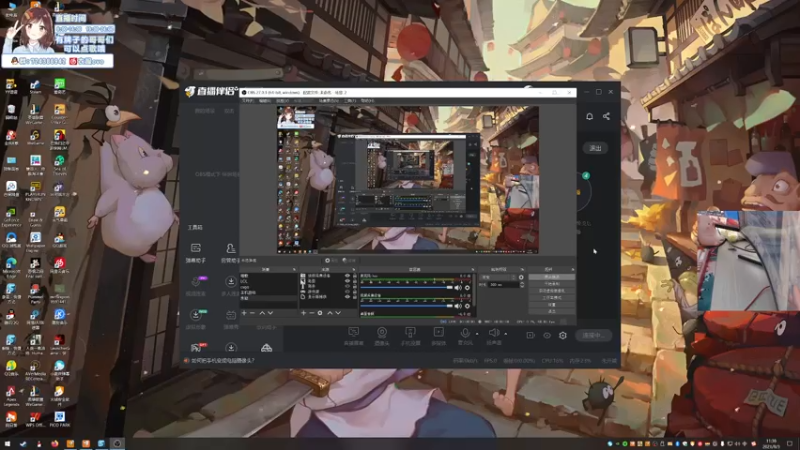Click the share icon beside the bell
The height and width of the screenshot is (450, 800).
(606, 116)
